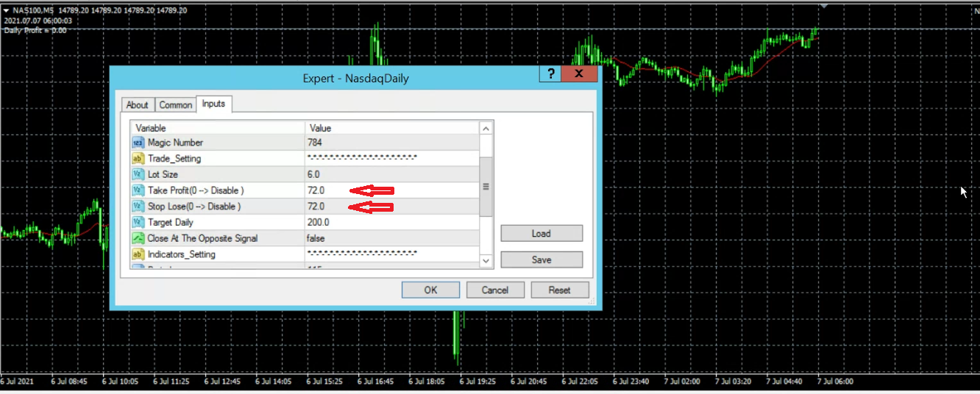The height and width of the screenshot is (394, 980).
Task: Click the Lot Size variable name
Action: [163, 175]
